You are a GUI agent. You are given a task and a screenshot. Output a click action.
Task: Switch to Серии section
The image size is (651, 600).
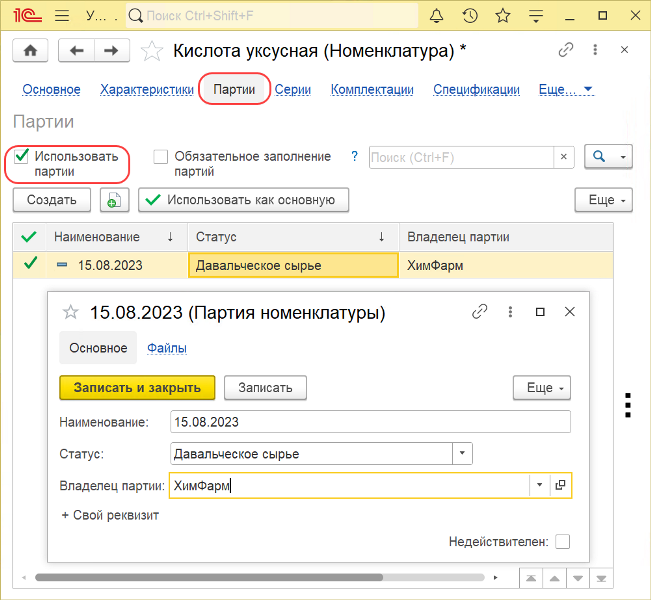293,89
